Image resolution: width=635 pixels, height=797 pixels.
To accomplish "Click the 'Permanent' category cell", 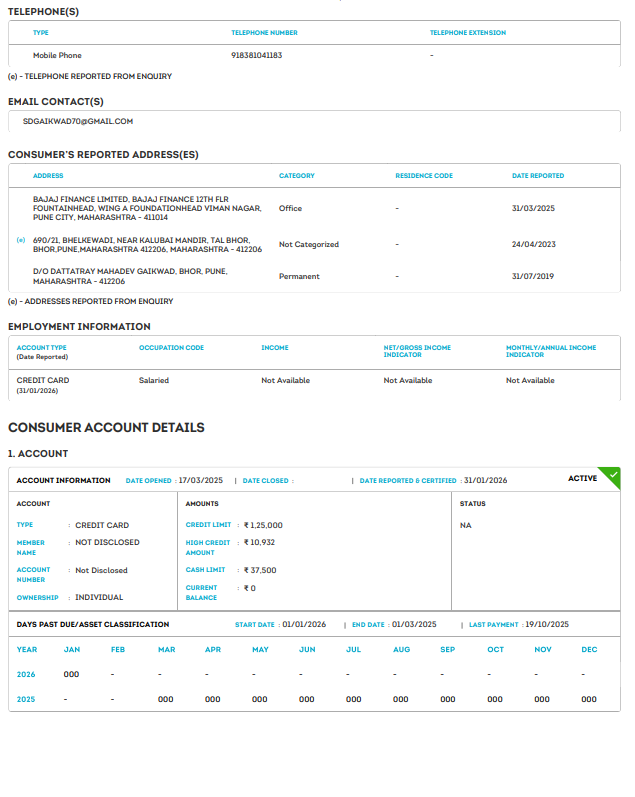I will [x=299, y=277].
